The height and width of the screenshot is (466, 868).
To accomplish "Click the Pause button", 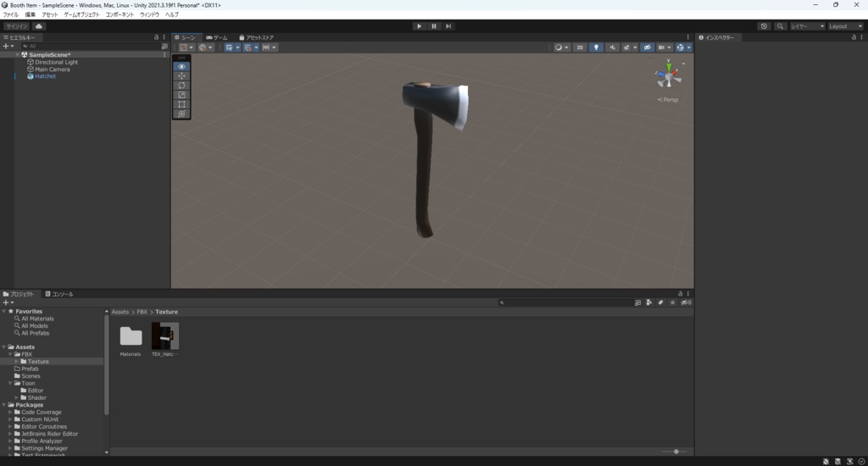I will pos(434,26).
